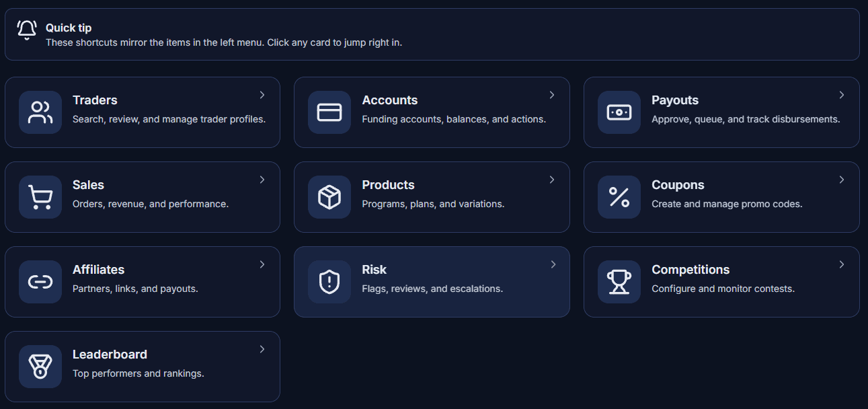Click the Quick tip banner
The width and height of the screenshot is (868, 409).
click(434, 32)
